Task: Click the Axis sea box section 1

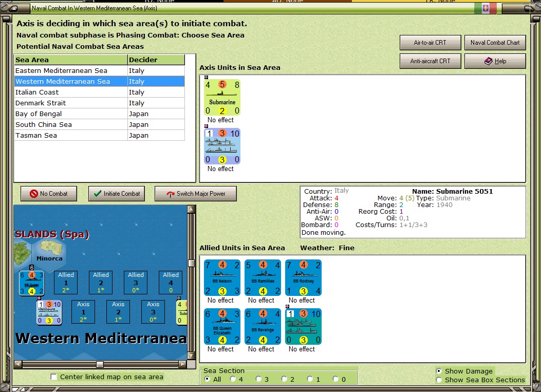Action: (83, 312)
